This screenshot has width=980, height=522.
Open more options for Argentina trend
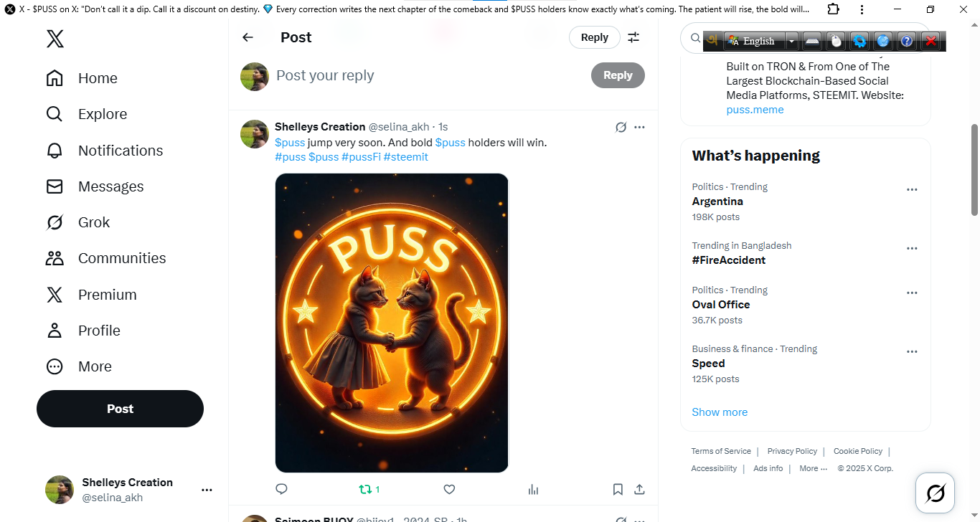(x=912, y=190)
